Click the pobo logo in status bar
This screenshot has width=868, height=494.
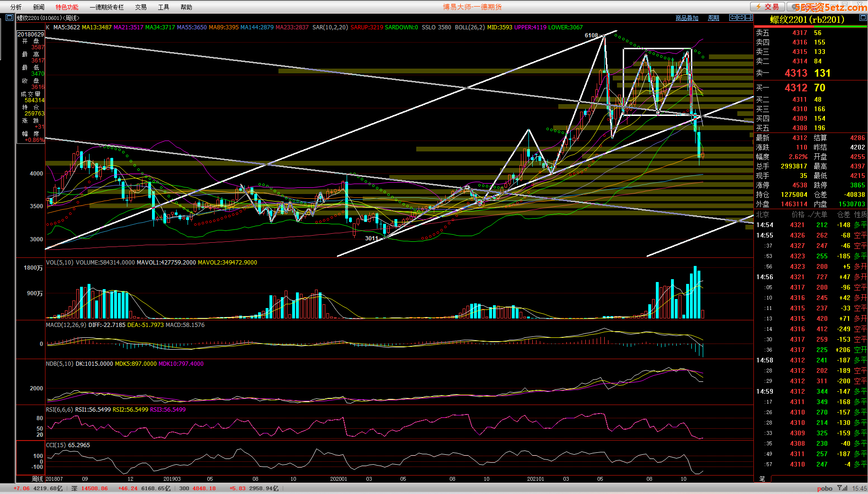[x=824, y=488]
